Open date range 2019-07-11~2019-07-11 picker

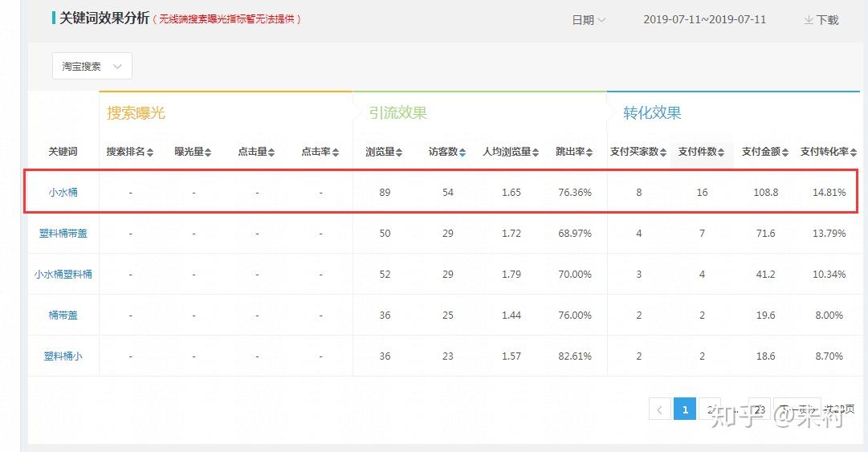pos(705,19)
